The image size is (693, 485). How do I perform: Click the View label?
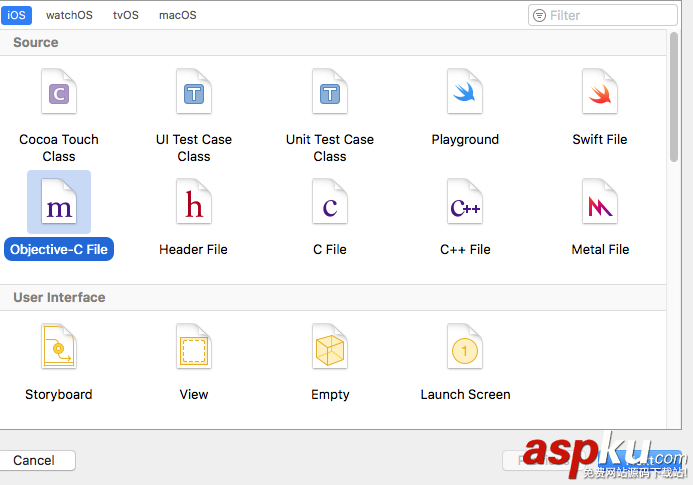click(194, 394)
